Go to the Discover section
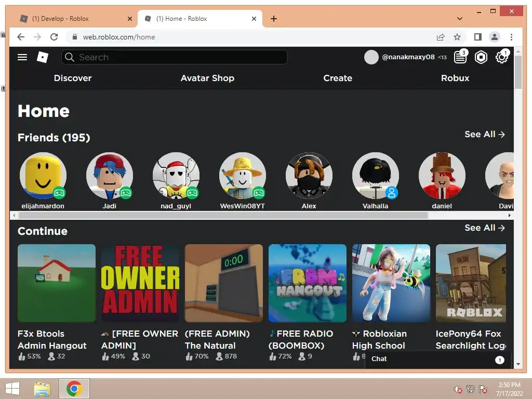Screen dimensions: 532x399 click(73, 78)
